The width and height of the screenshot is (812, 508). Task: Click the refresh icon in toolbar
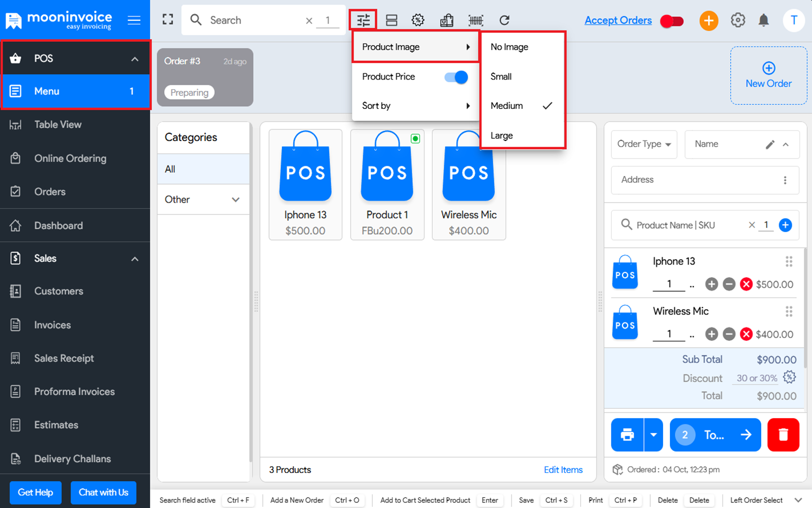(x=505, y=20)
